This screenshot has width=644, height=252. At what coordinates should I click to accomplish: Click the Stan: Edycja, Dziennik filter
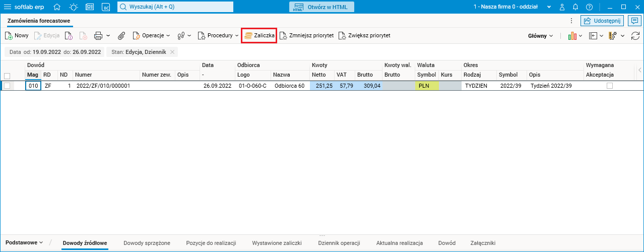pos(139,52)
